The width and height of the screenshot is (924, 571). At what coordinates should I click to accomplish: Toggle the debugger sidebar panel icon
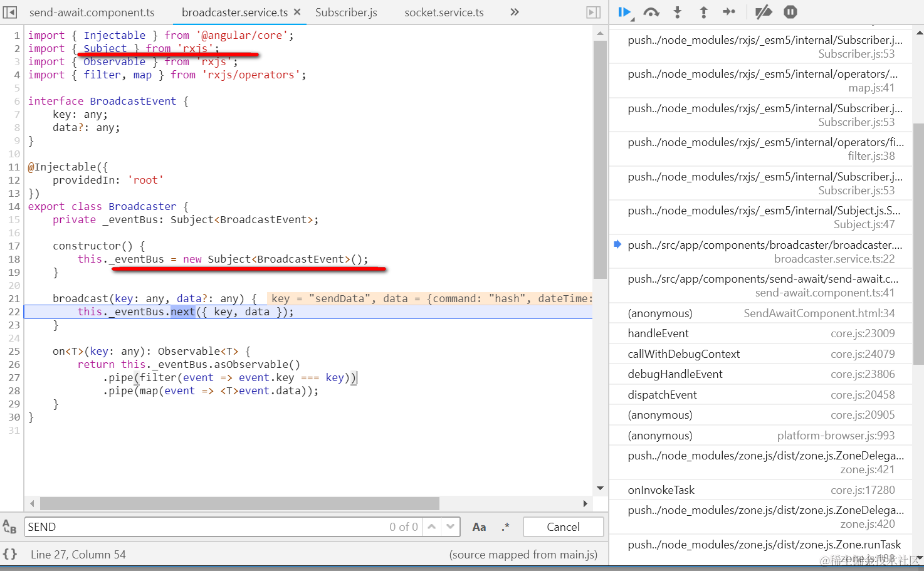tap(593, 12)
